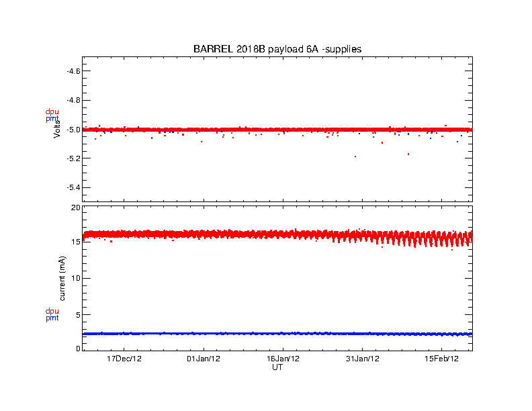Click the 10 current tick label
The width and height of the screenshot is (532, 411).
[76, 278]
